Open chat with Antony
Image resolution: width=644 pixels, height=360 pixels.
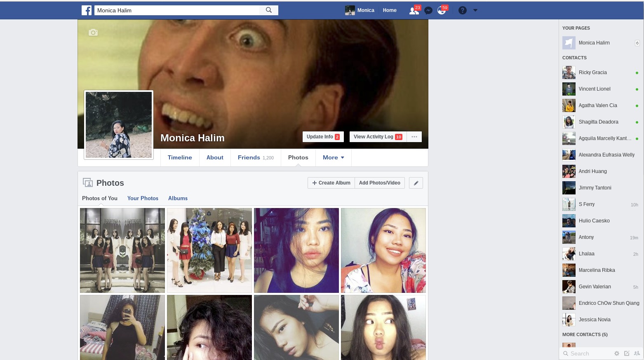click(x=601, y=237)
